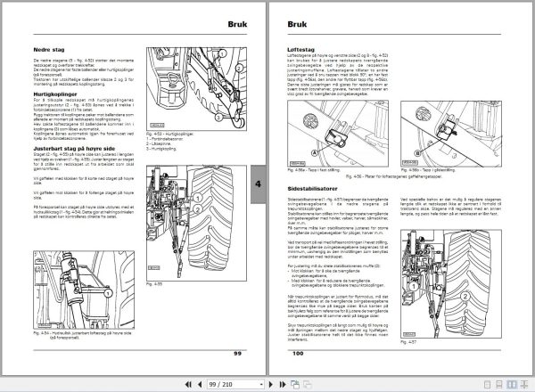Open the page number dropdown arrow
Image resolution: width=535 pixels, height=392 pixels.
[261, 385]
